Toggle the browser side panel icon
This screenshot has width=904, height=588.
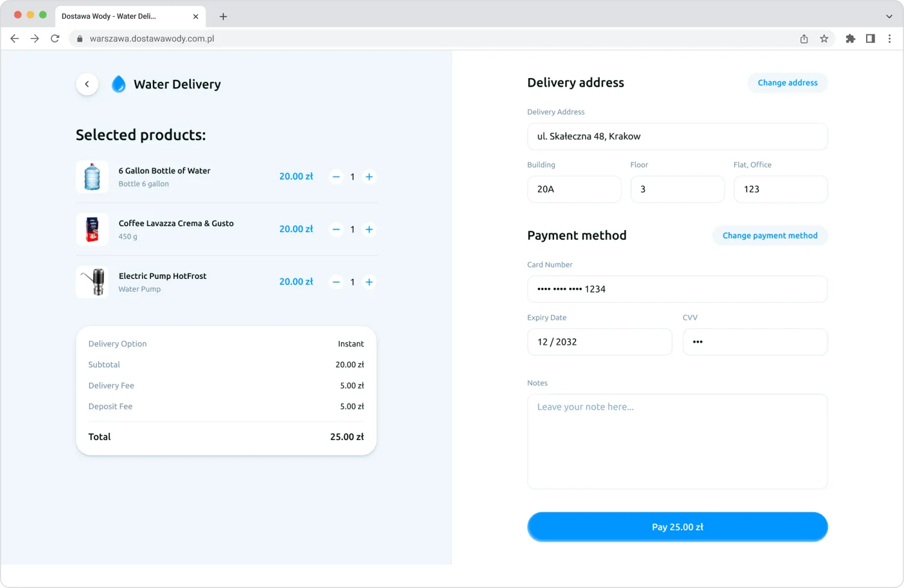click(x=870, y=38)
